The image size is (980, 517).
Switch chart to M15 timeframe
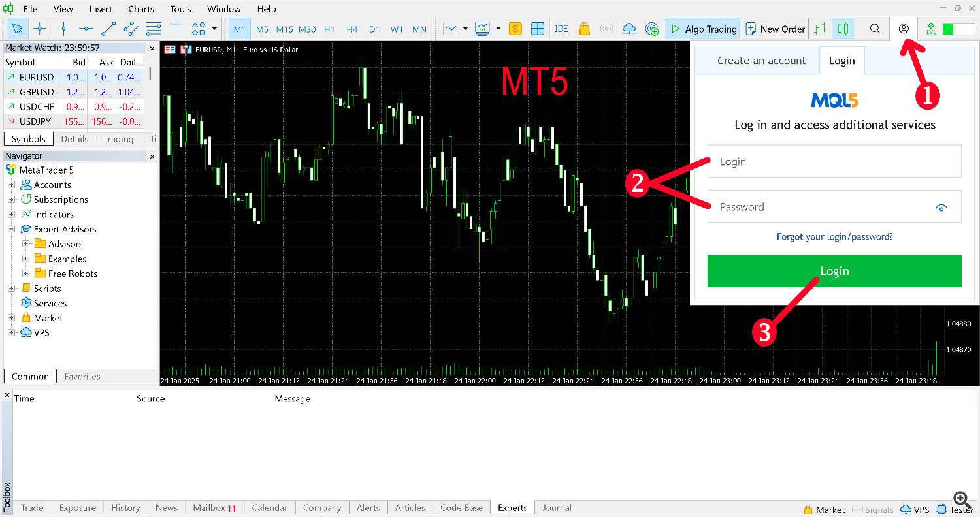tap(284, 29)
